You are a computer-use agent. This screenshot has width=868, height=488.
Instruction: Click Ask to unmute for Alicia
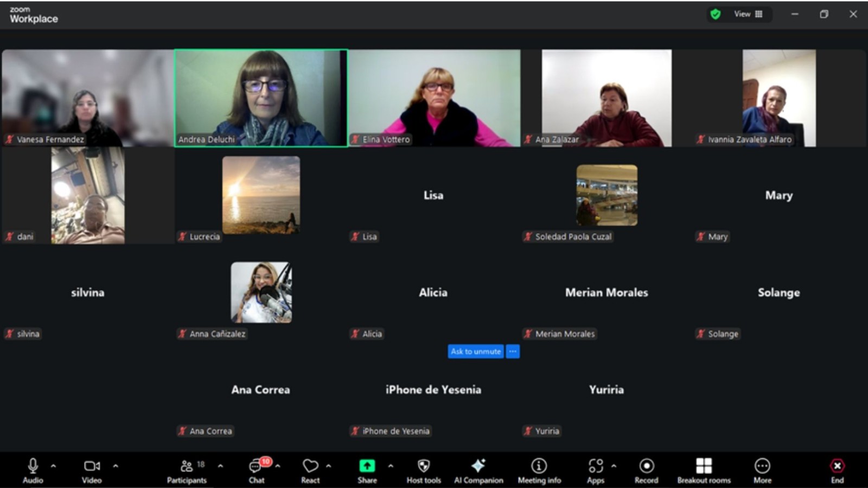point(476,351)
